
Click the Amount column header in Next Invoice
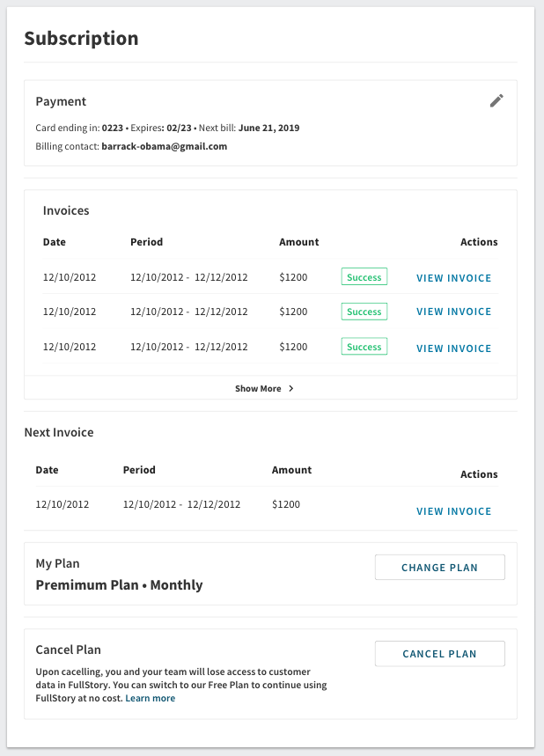click(291, 469)
